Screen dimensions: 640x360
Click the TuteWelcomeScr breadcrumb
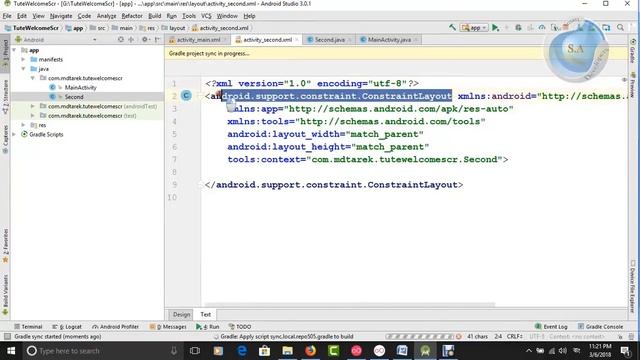click(x=32, y=28)
